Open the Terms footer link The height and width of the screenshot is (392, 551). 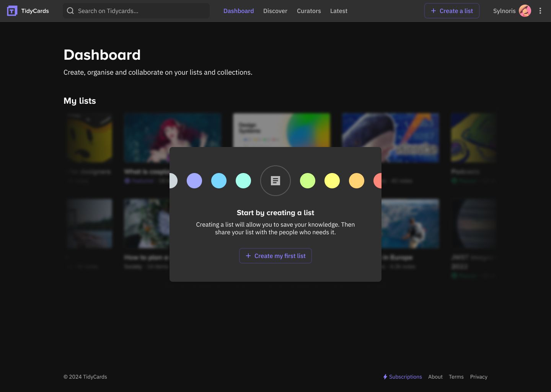(456, 377)
